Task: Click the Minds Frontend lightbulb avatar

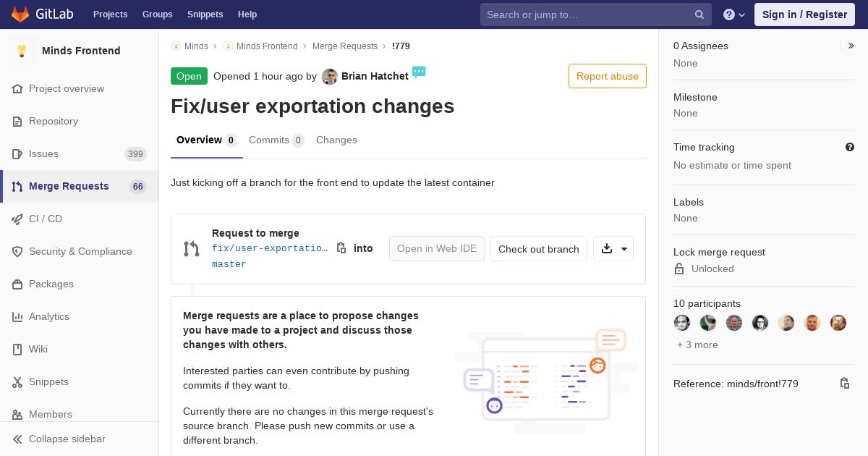Action: [x=22, y=51]
